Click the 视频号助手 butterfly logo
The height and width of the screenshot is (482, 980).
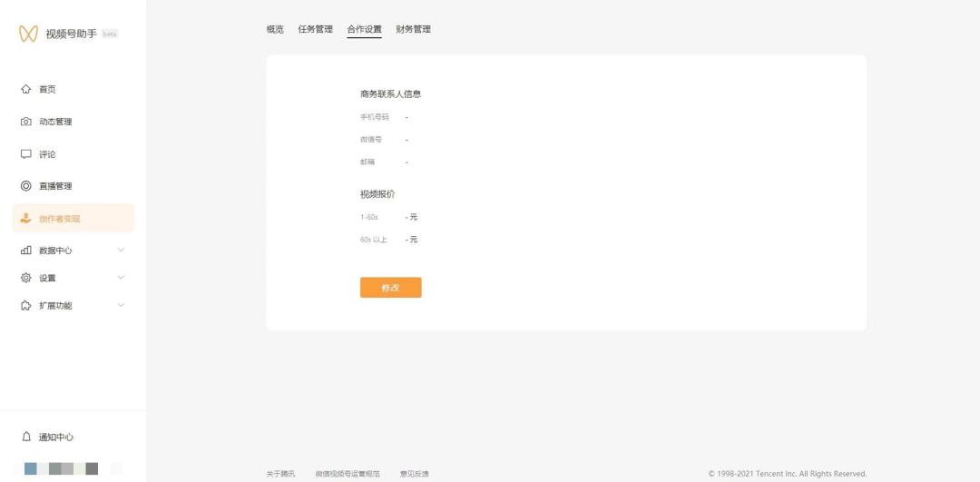pyautogui.click(x=28, y=34)
